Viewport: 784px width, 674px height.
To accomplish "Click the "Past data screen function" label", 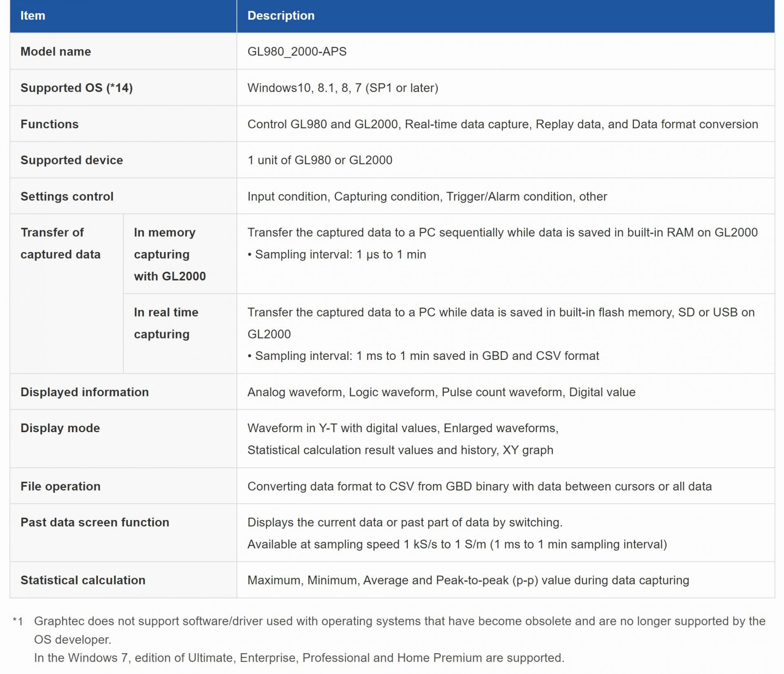I will 95,522.
